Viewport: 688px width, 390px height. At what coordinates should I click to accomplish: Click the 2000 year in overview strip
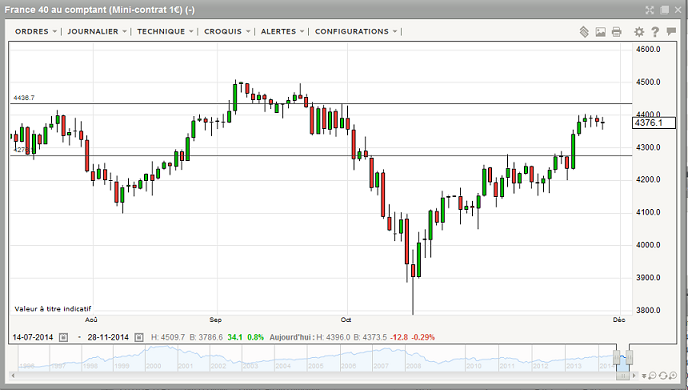pos(153,366)
